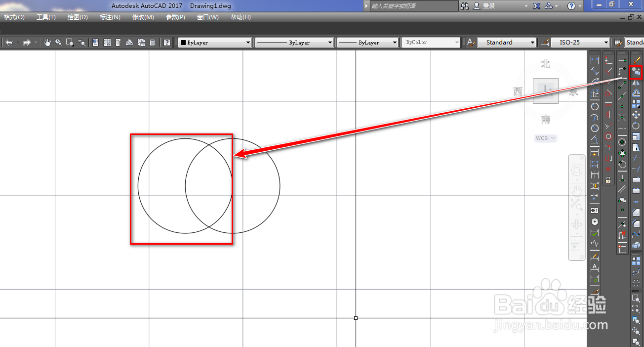Click the Zoom Window icon in Zoom toolbar
Image resolution: width=644 pixels, height=347 pixels.
(x=636, y=298)
